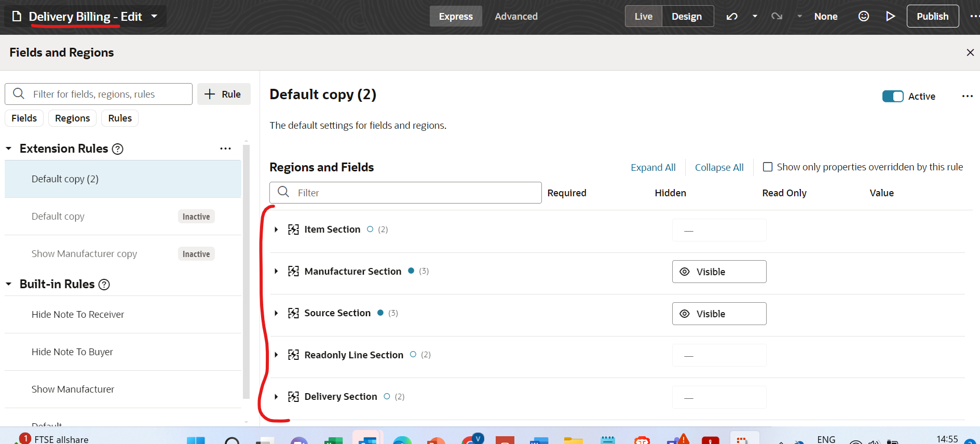The width and height of the screenshot is (980, 444).
Task: Expand the Readonly Line Section row
Action: click(x=276, y=355)
